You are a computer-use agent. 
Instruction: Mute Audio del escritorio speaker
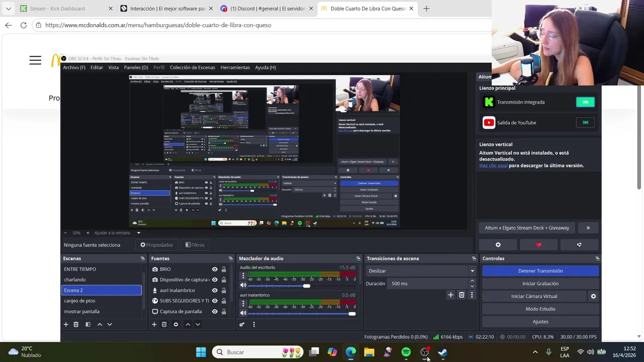[x=243, y=286]
